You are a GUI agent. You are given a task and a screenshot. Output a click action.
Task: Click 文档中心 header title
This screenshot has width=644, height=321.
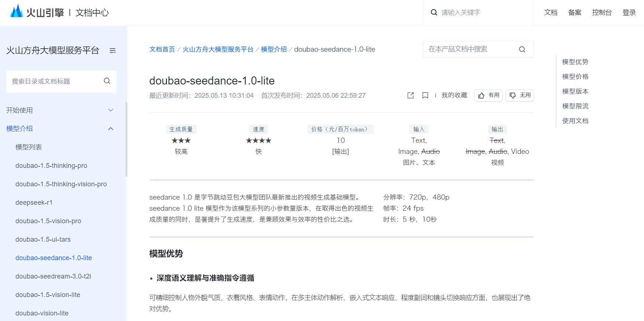tap(92, 13)
